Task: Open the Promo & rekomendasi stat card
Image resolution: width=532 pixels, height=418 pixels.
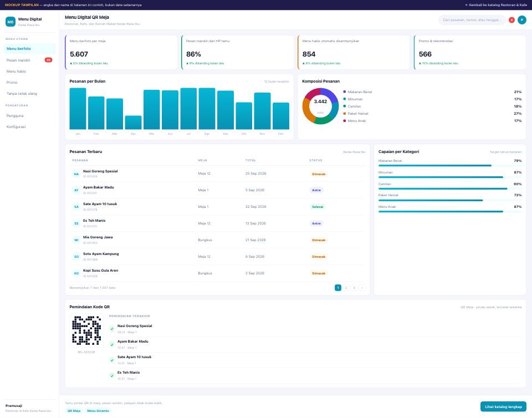Action: (470, 52)
